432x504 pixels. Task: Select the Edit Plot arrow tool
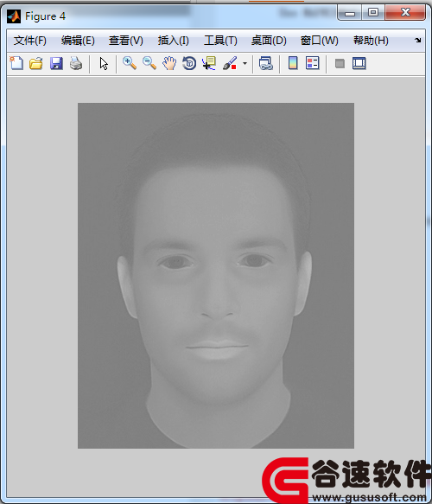(104, 63)
